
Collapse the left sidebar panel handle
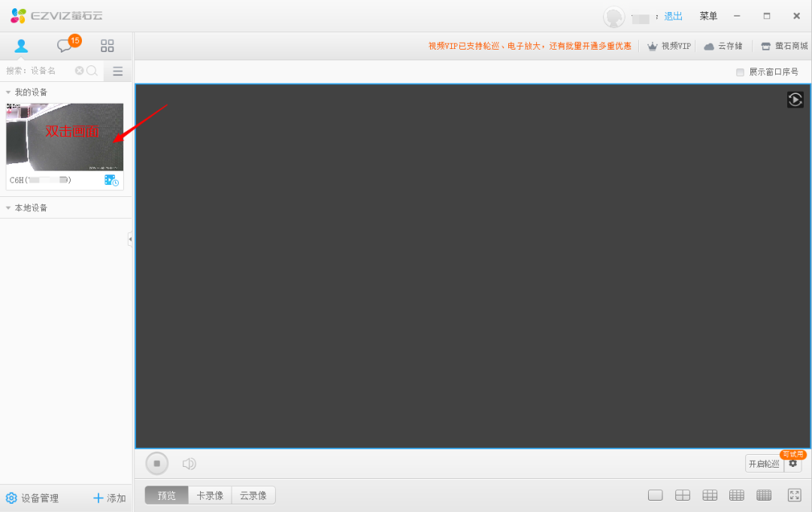tap(130, 239)
